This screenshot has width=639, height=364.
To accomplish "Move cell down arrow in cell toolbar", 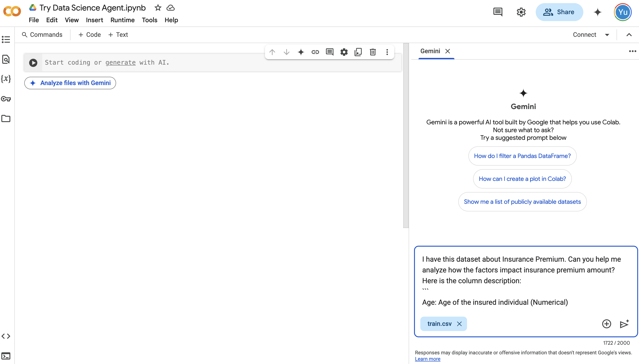I will pyautogui.click(x=287, y=52).
